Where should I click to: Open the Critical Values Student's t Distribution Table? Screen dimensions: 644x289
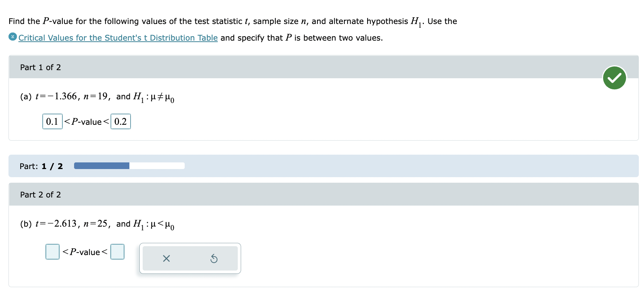118,38
